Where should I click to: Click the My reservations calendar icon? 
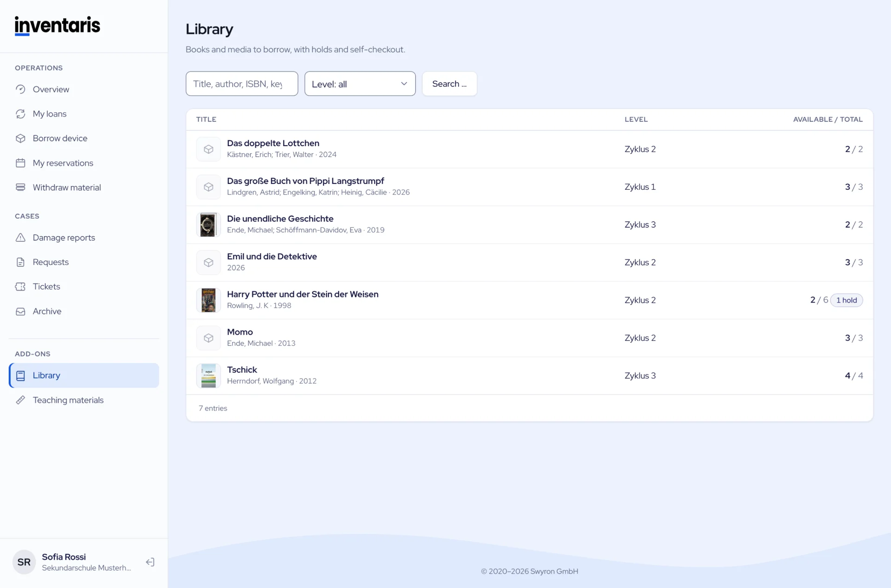pos(20,163)
